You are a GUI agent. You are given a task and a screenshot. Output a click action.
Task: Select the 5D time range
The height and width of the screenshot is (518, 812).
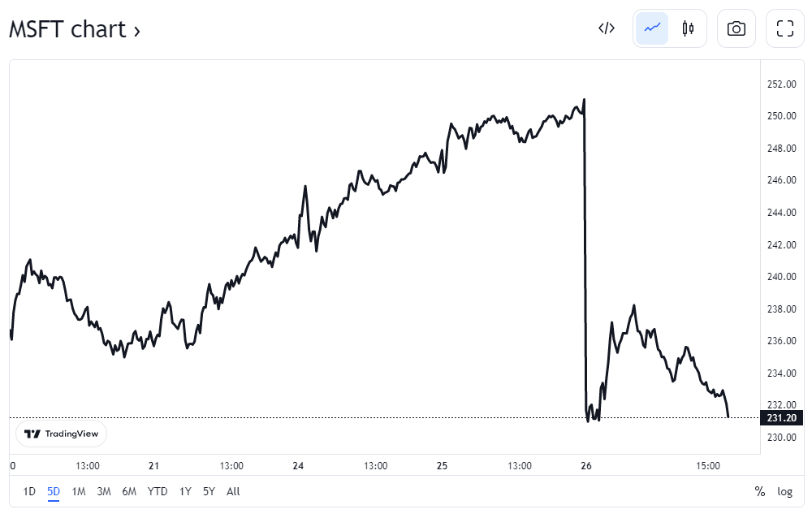tap(54, 491)
